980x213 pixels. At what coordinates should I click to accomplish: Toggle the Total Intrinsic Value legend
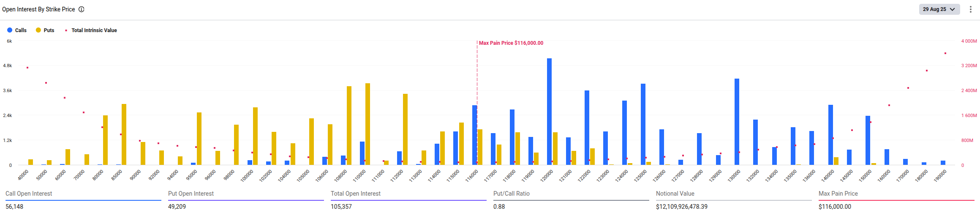pos(91,30)
